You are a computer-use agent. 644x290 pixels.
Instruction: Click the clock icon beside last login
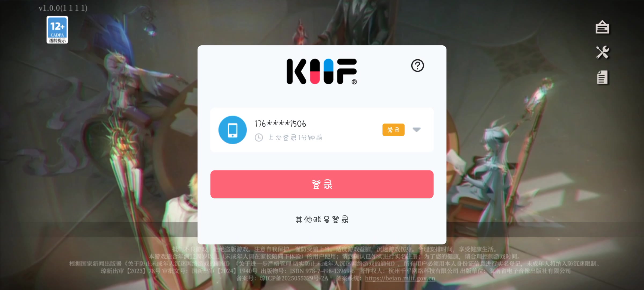pos(259,138)
